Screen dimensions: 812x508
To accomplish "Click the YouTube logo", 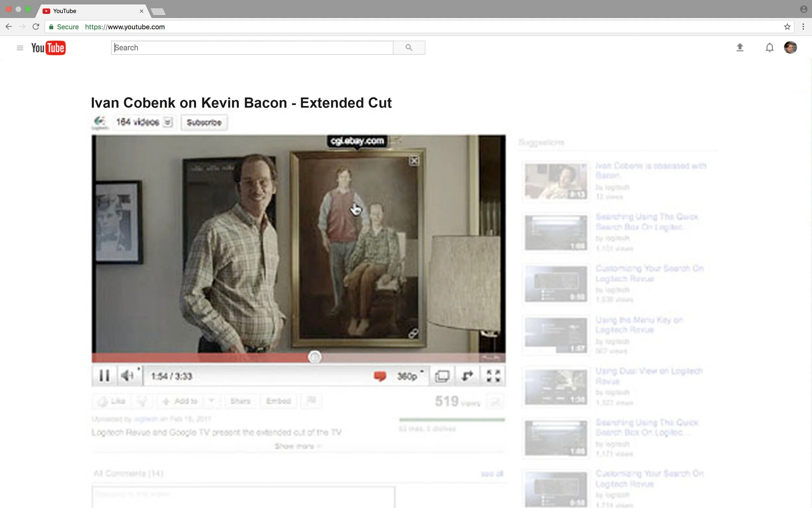I will (48, 48).
